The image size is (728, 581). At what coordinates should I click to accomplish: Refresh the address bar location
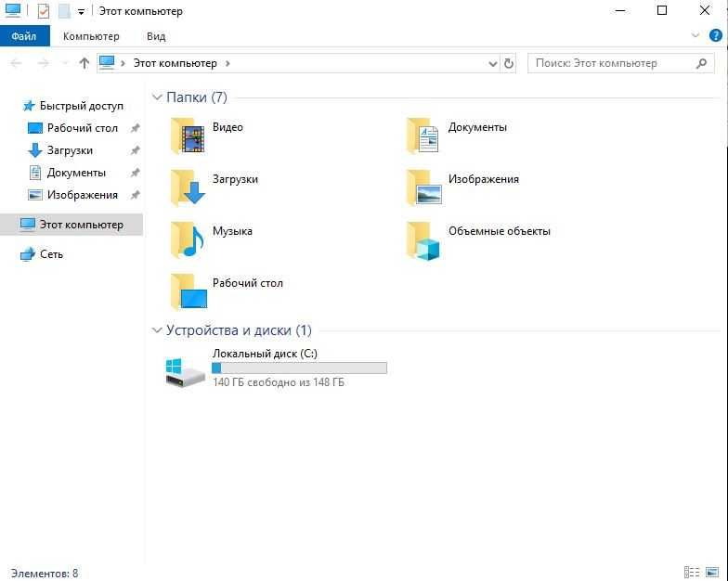click(509, 63)
